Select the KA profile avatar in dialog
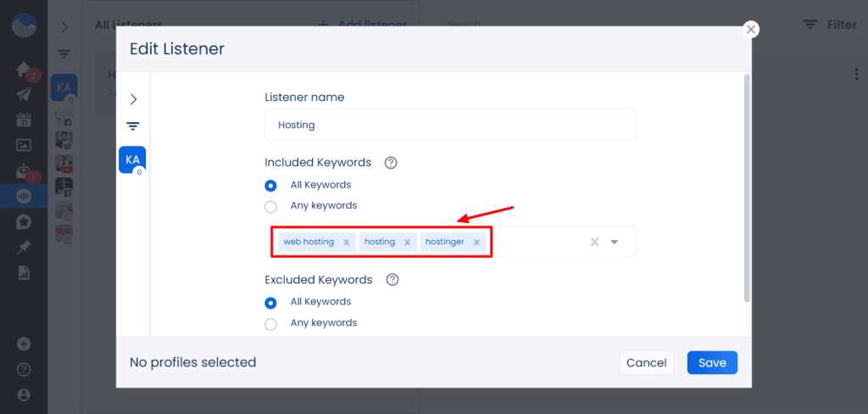868x414 pixels. coord(133,159)
